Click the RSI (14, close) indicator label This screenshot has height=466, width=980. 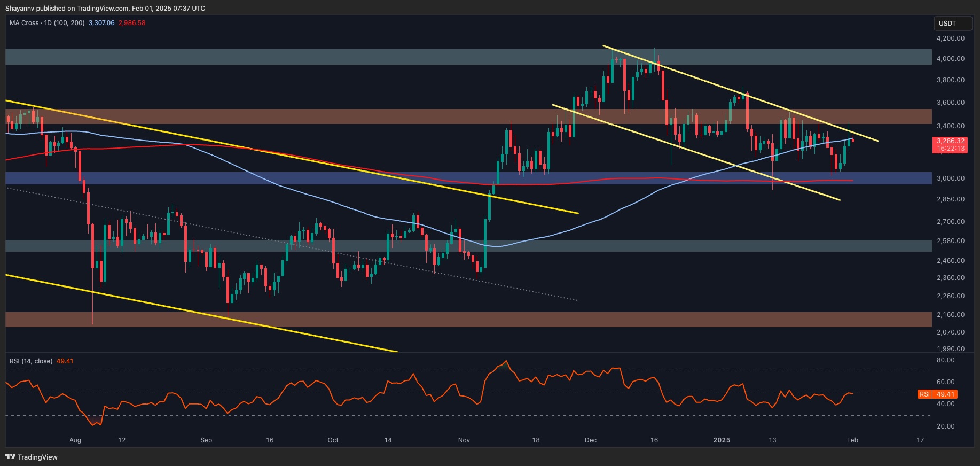pos(31,361)
